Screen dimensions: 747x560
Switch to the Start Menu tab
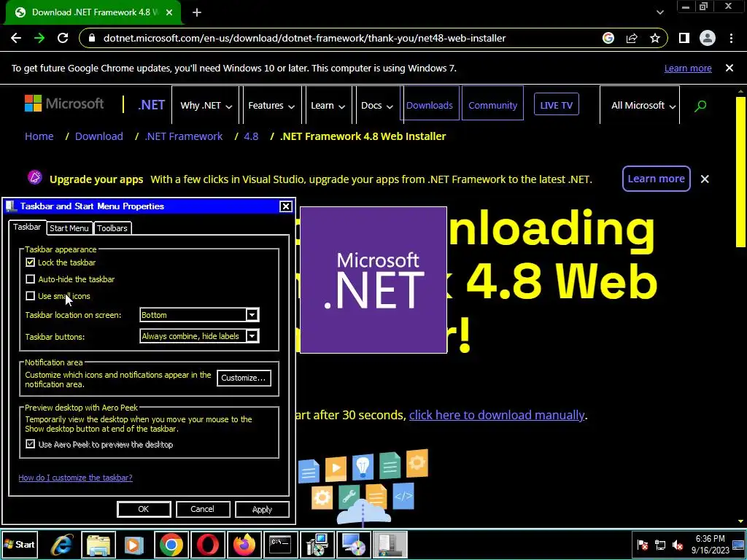point(69,228)
